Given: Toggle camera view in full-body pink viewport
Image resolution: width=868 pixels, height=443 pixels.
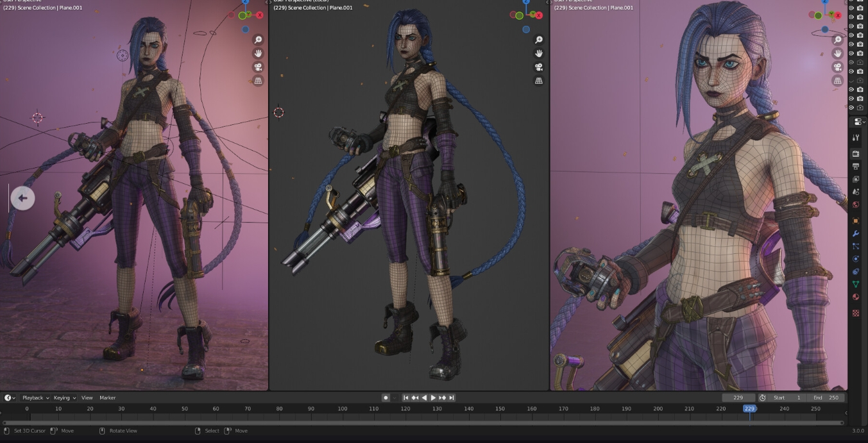Looking at the screenshot, I should click(259, 67).
